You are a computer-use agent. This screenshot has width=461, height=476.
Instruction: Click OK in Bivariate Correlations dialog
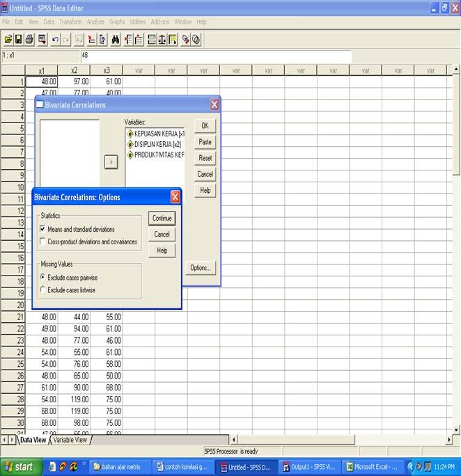[205, 126]
